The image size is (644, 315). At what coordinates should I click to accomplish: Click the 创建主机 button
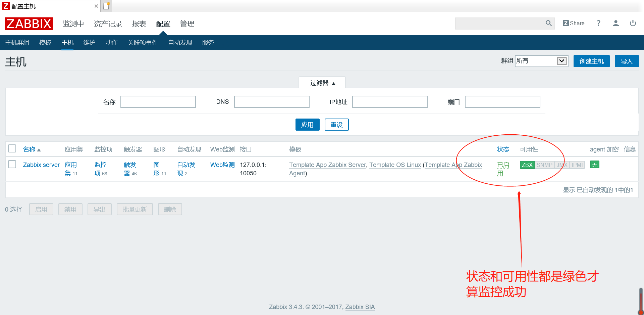(592, 61)
